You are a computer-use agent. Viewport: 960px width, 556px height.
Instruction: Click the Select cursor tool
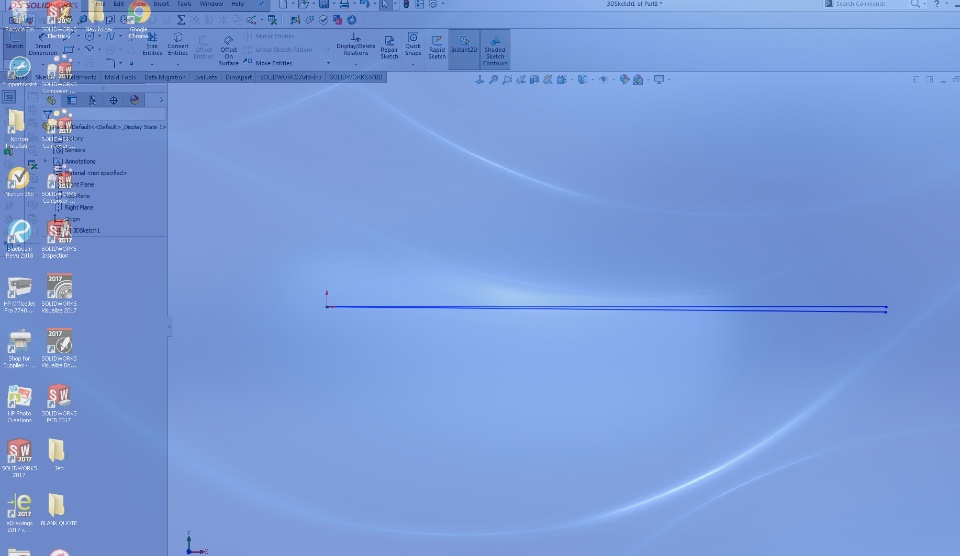384,4
